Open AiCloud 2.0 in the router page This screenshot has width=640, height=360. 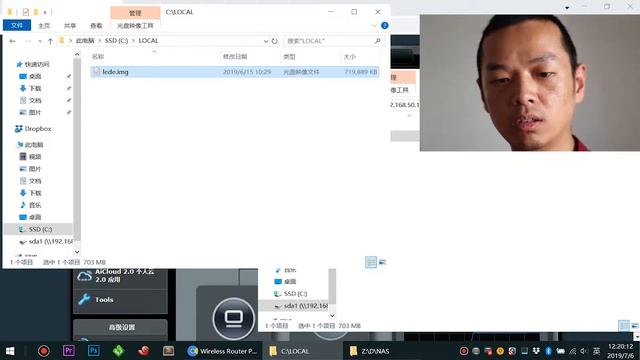pyautogui.click(x=120, y=276)
